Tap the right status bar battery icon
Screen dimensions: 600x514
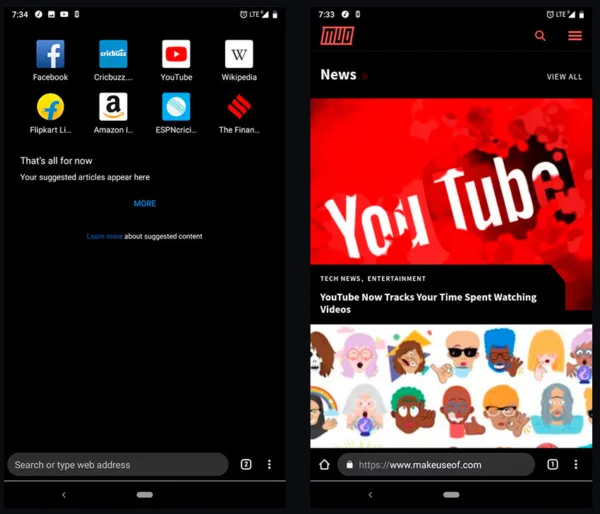point(582,15)
